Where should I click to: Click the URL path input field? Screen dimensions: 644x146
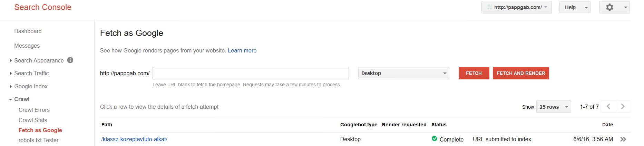coord(251,73)
